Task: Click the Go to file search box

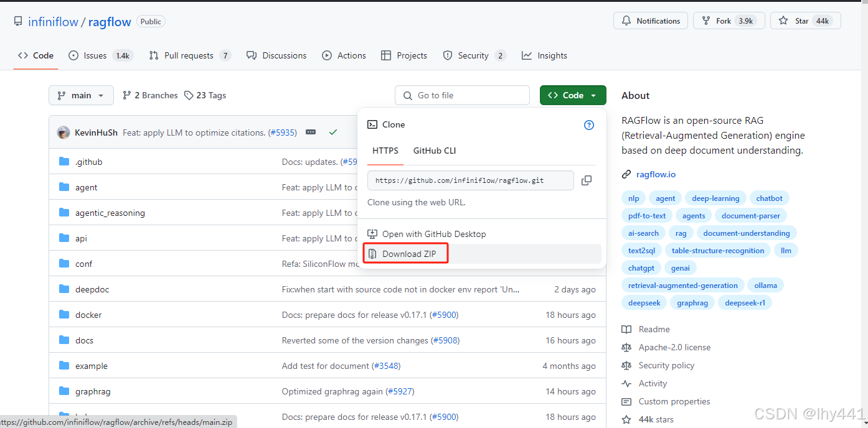Action: tap(462, 95)
